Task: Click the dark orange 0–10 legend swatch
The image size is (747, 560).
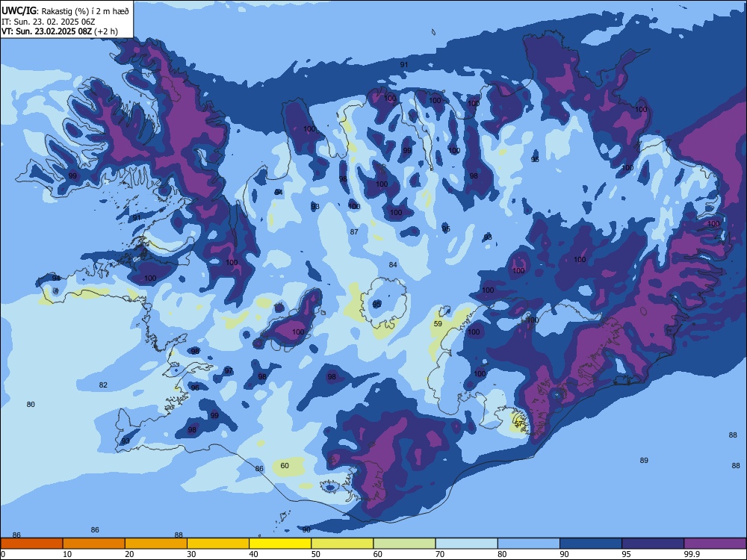Action: [31, 544]
